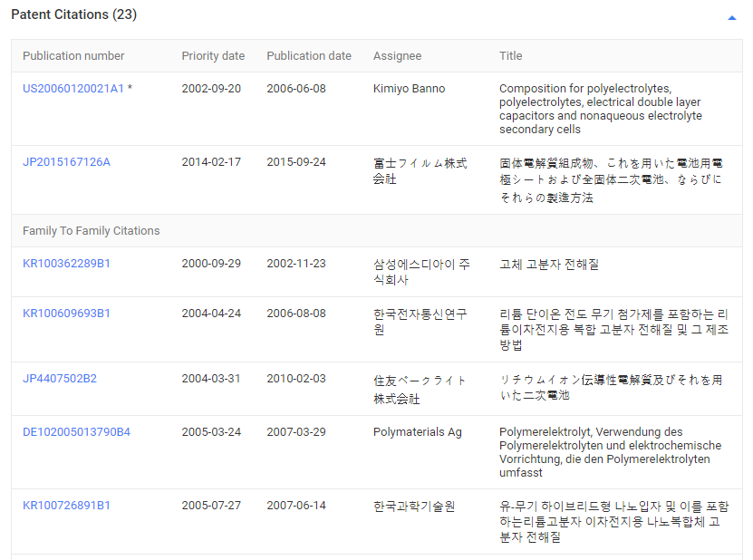Open patent US20060120021A1 link
The image size is (753, 560).
point(73,89)
